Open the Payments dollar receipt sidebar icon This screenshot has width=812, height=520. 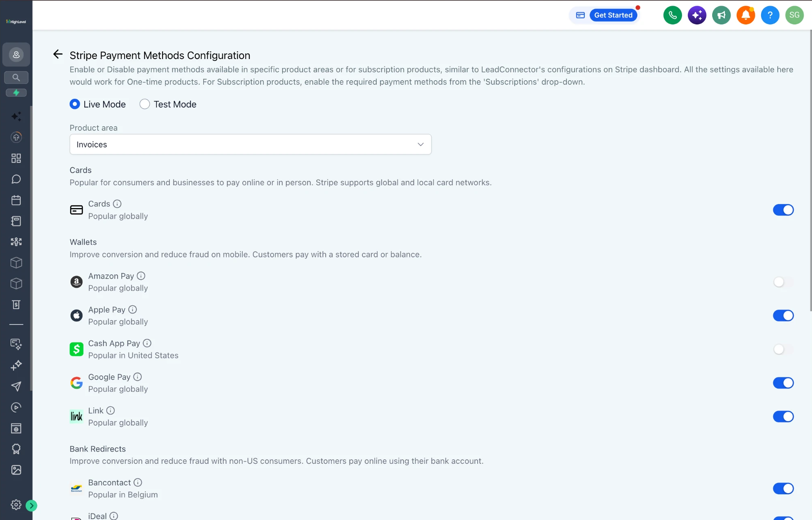pos(16,305)
